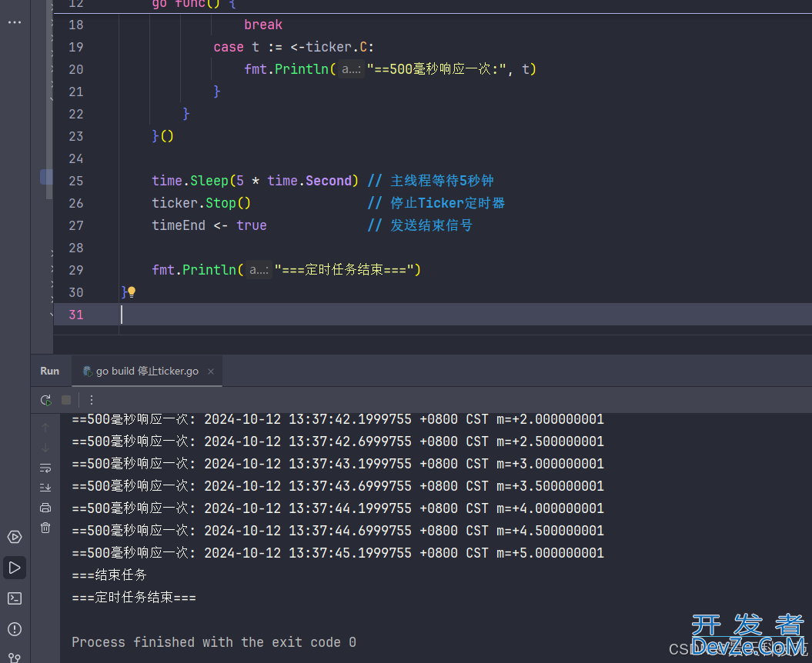Click the break keyword on line 18
The image size is (812, 663).
click(x=263, y=25)
